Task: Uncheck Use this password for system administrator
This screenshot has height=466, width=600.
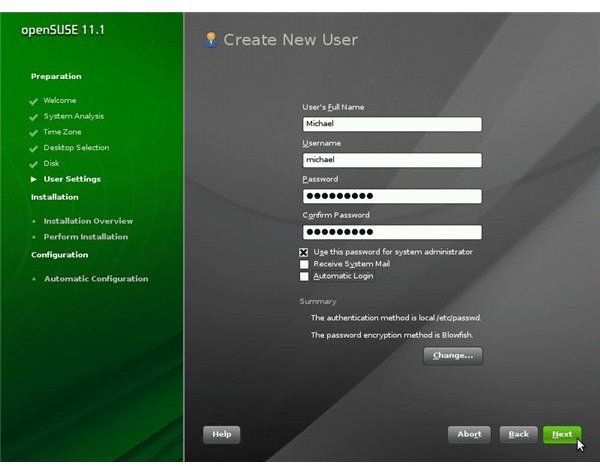Action: [x=304, y=253]
